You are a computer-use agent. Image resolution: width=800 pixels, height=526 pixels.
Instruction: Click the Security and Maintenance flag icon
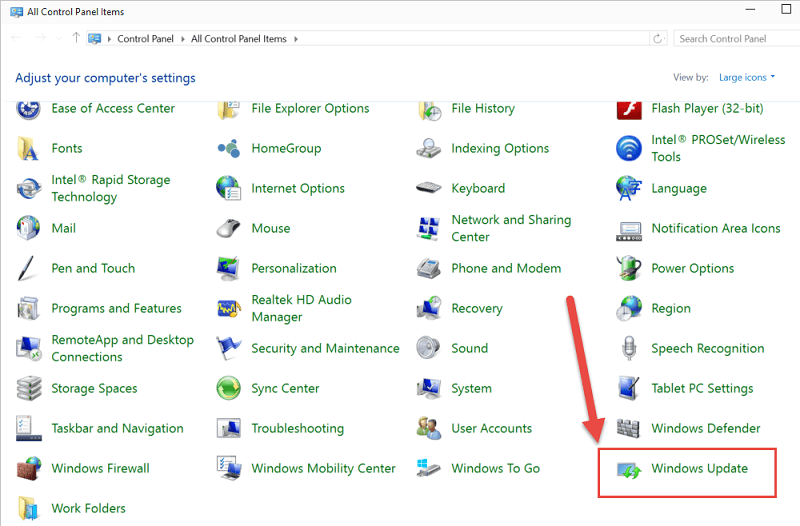(x=228, y=348)
